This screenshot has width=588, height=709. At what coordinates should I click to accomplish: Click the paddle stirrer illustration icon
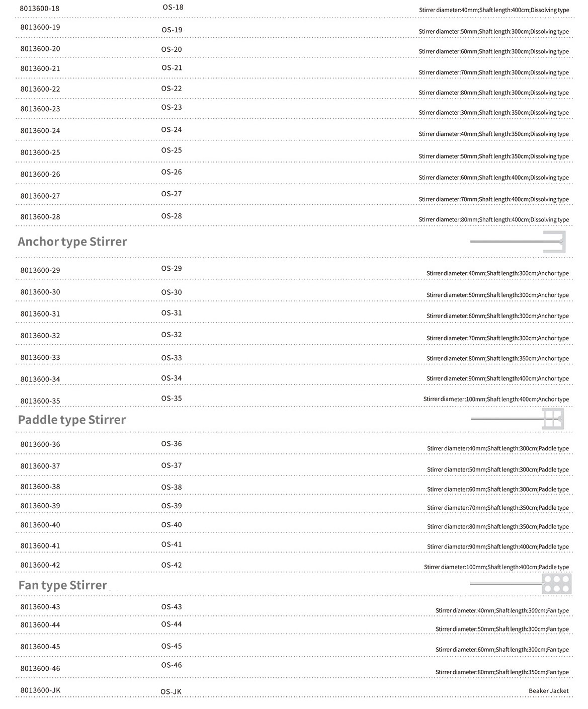[518, 419]
